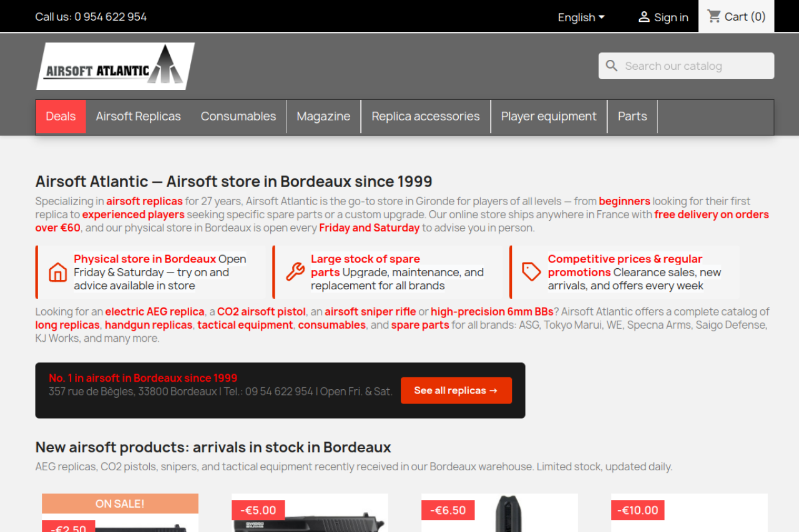799x532 pixels.
Task: Click "Competitive prices & regular promotions" title
Action: pyautogui.click(x=625, y=265)
